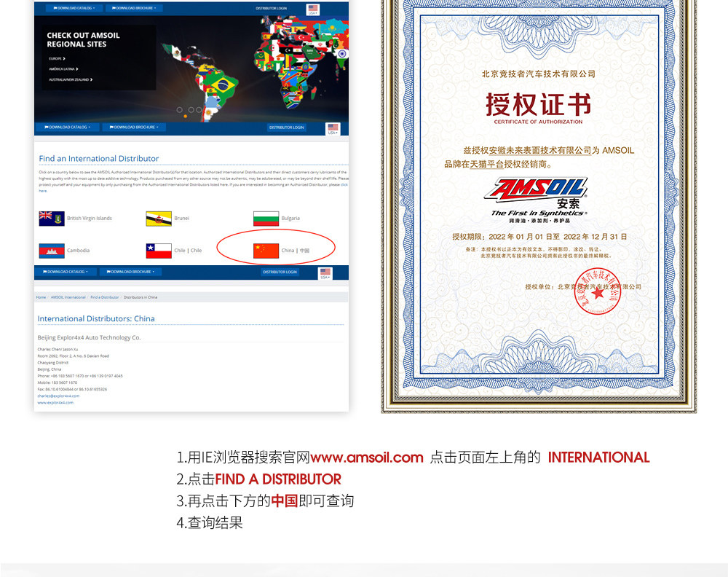
Task: Open the Bulgaria country link
Action: point(290,219)
